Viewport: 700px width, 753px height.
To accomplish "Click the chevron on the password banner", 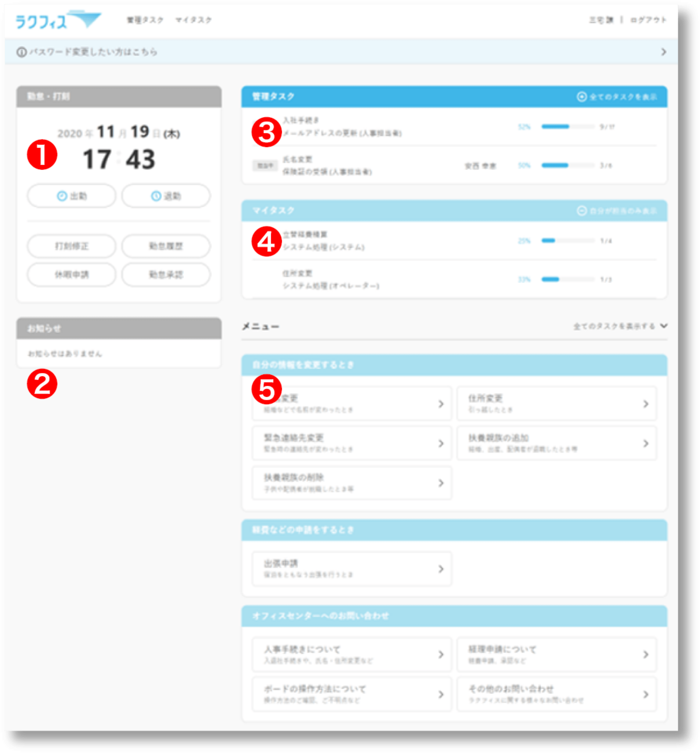I will 663,52.
